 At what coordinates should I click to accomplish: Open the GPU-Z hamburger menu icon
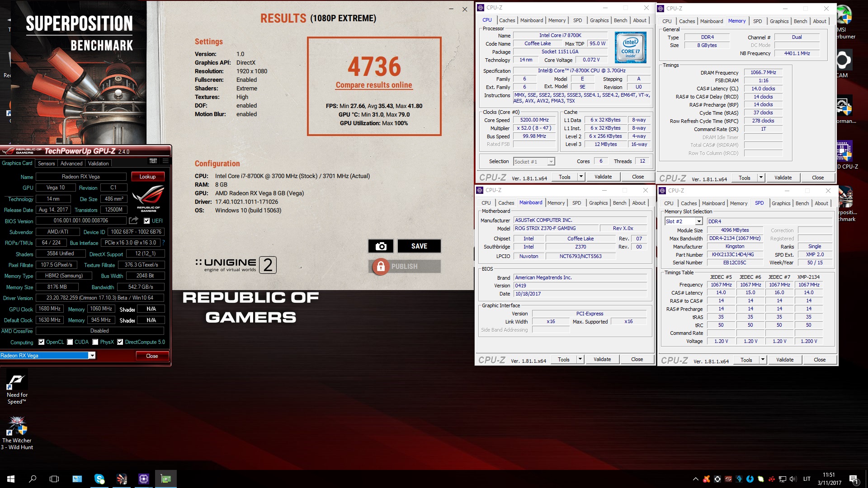point(165,161)
